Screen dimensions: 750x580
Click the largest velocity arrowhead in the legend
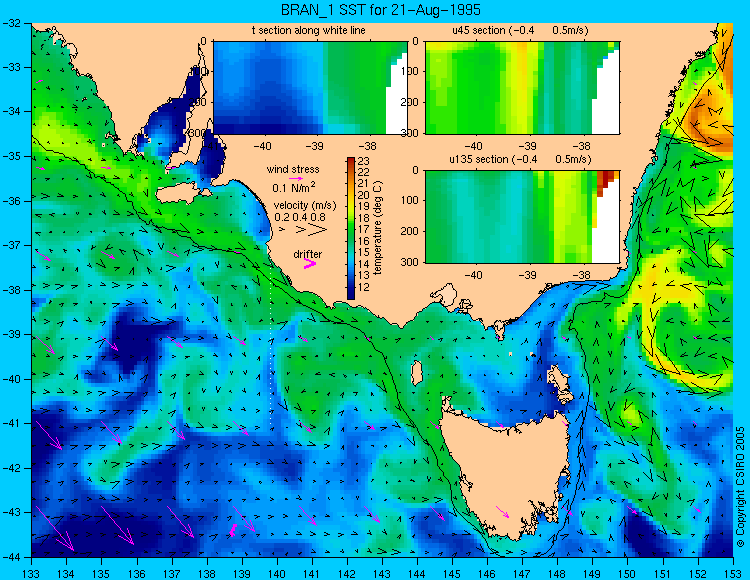318,230
